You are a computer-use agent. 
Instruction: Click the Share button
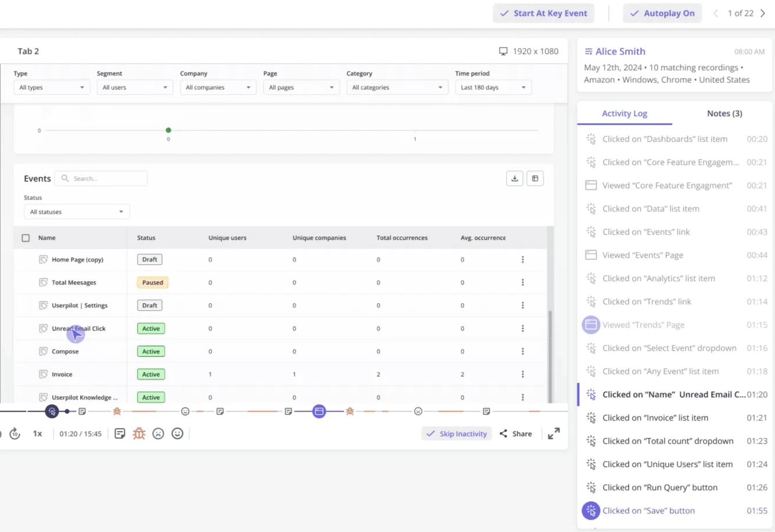pyautogui.click(x=515, y=433)
